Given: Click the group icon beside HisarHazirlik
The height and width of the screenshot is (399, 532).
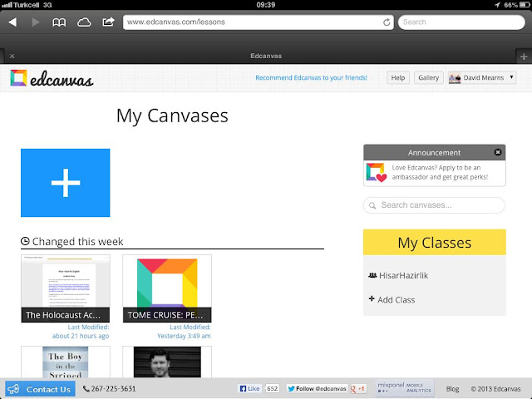Looking at the screenshot, I should click(x=372, y=275).
